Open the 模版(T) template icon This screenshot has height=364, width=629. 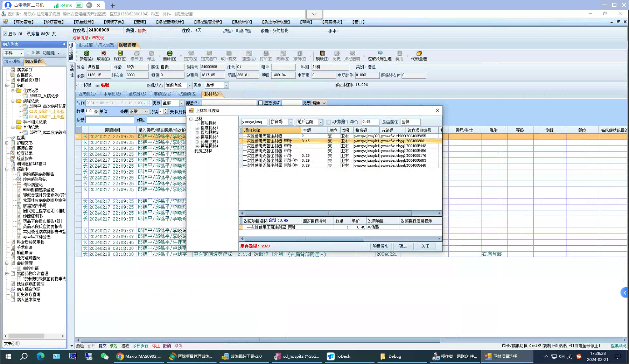322,55
